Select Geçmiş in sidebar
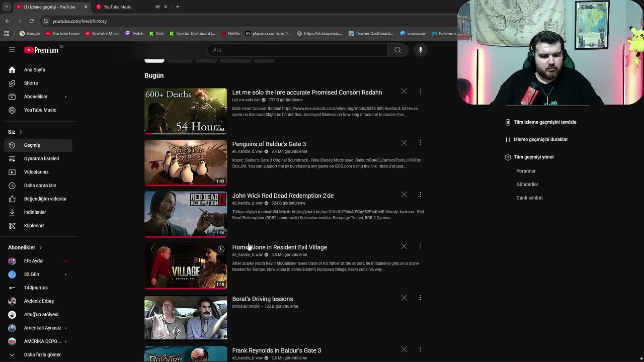The width and height of the screenshot is (644, 362). (38, 145)
